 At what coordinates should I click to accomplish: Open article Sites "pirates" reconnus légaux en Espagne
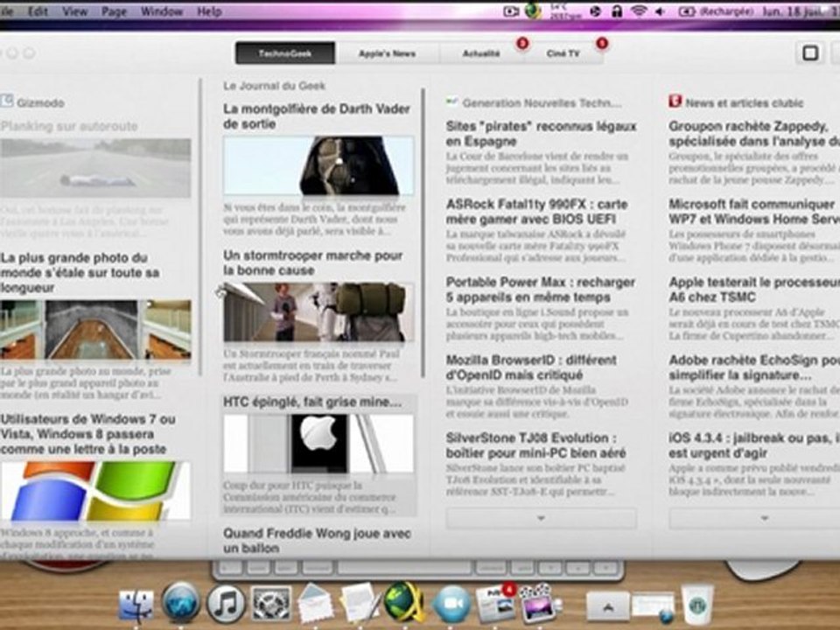[x=541, y=134]
